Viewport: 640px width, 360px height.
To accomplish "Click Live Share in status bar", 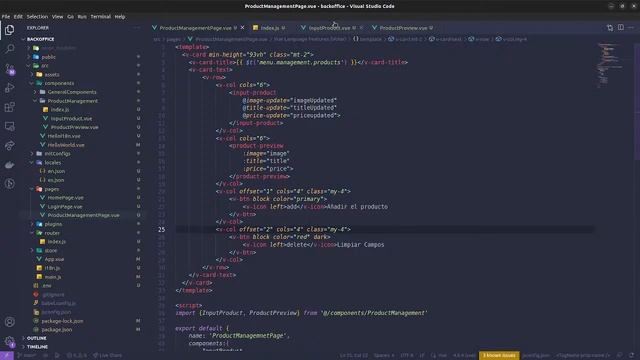I will pos(107,356).
